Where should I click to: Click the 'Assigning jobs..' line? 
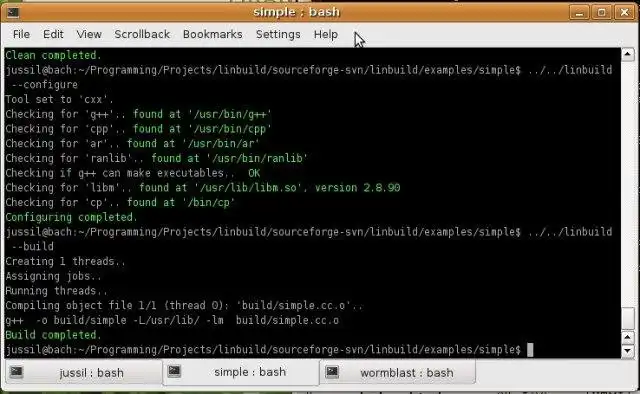coord(53,276)
